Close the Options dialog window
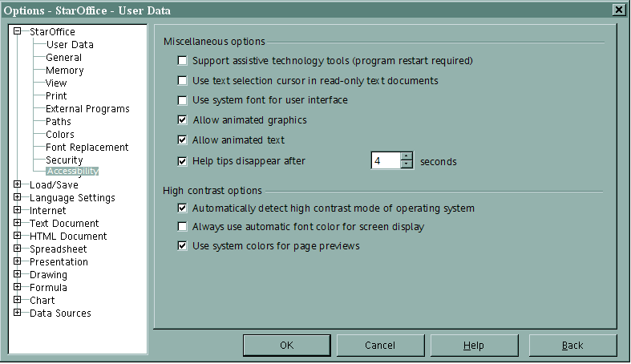Image resolution: width=631 pixels, height=364 pixels. (x=618, y=10)
